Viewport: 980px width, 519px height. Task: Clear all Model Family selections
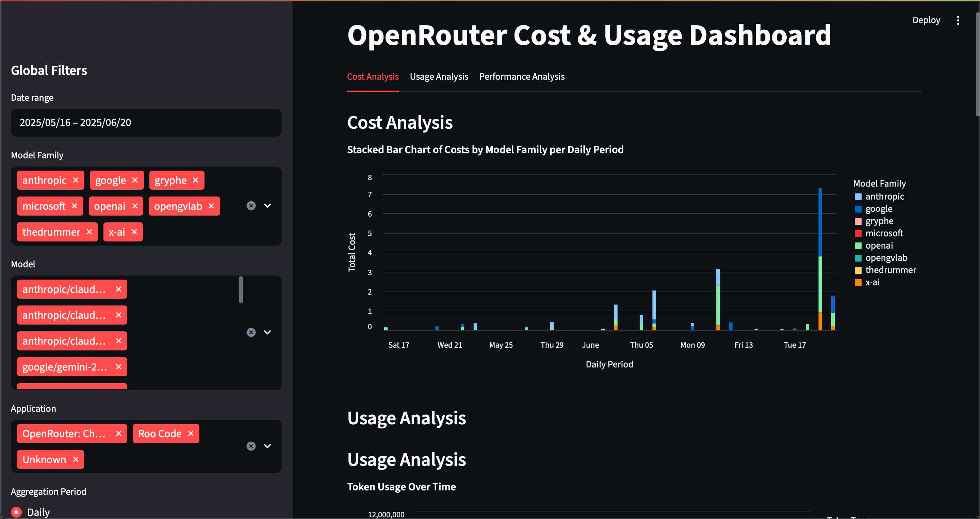click(251, 206)
